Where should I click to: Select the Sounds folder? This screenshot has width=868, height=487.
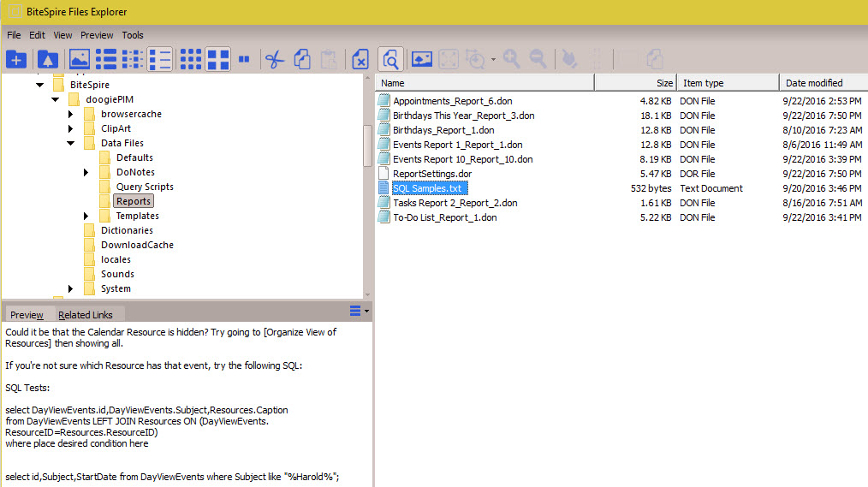(117, 274)
